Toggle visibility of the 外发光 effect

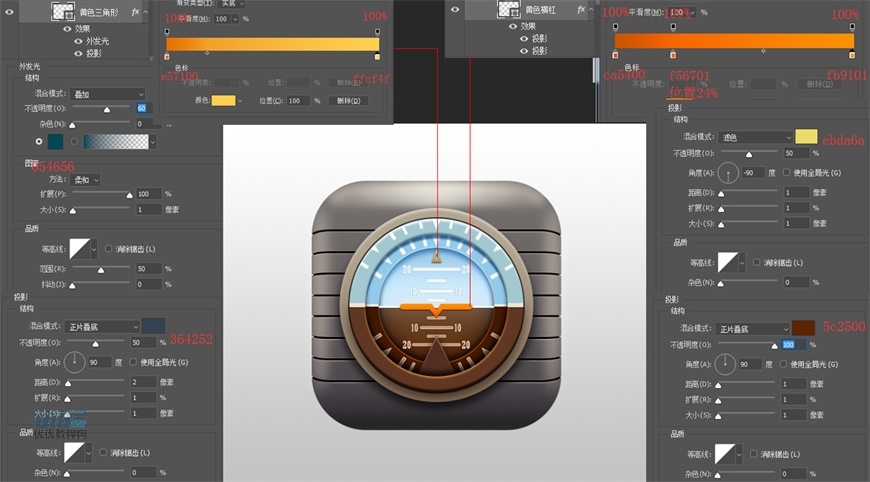(x=80, y=41)
